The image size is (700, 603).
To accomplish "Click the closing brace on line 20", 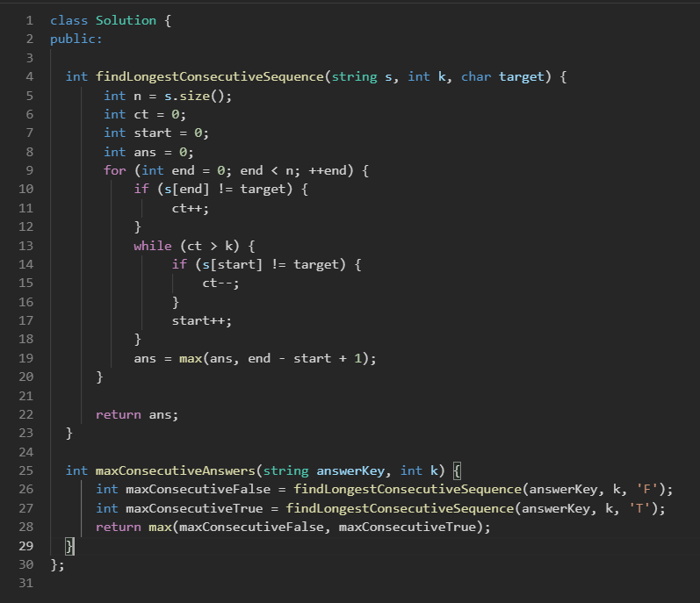I will [99, 377].
